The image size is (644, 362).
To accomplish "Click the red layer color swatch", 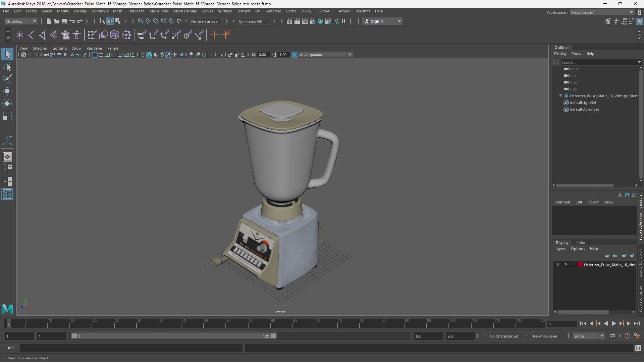I will 580,265.
